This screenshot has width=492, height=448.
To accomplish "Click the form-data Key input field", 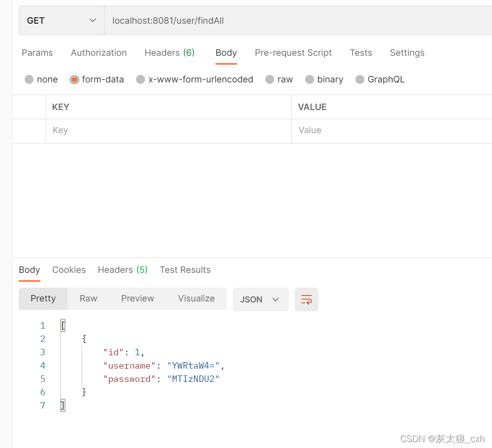I will [168, 130].
